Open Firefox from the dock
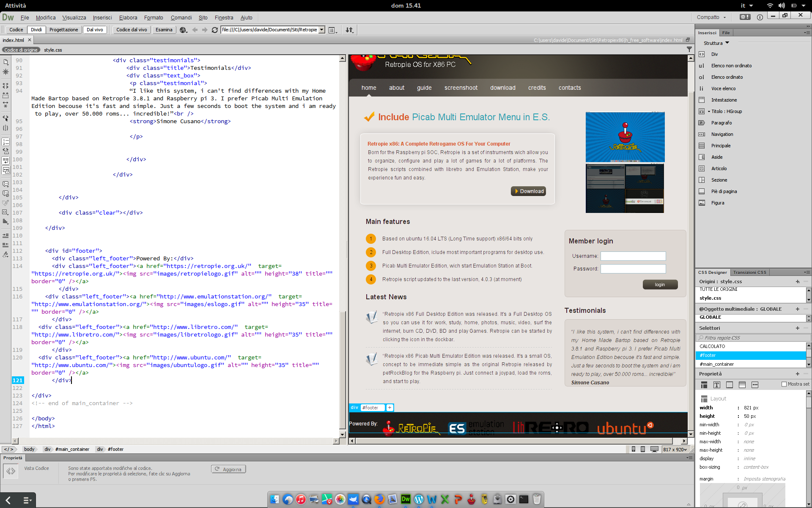The height and width of the screenshot is (508, 812). (x=379, y=499)
